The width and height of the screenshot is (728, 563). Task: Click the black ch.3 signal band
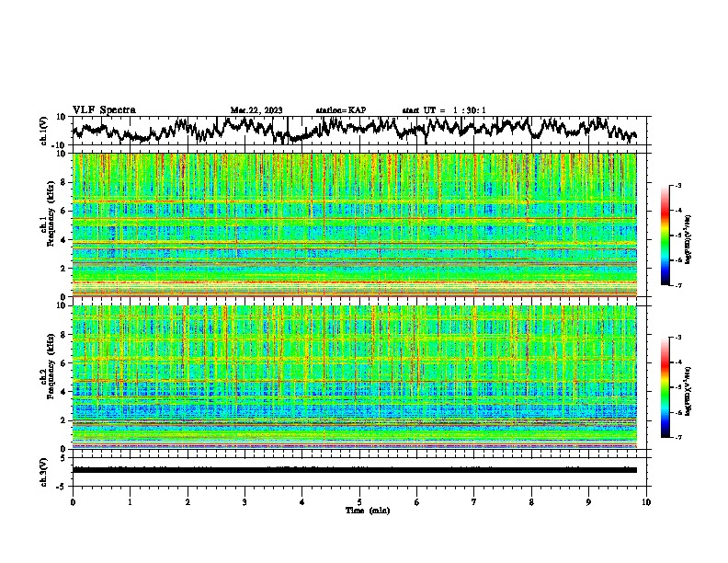[x=354, y=470]
